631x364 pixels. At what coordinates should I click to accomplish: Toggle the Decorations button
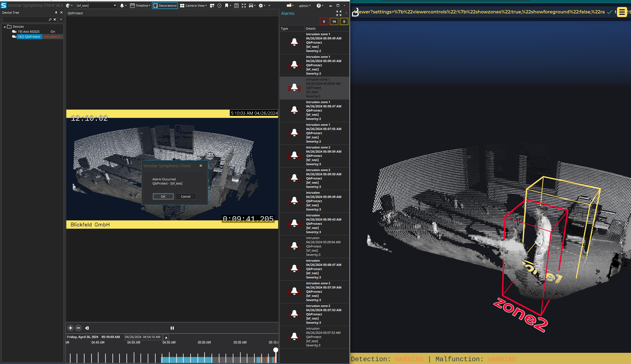(165, 6)
